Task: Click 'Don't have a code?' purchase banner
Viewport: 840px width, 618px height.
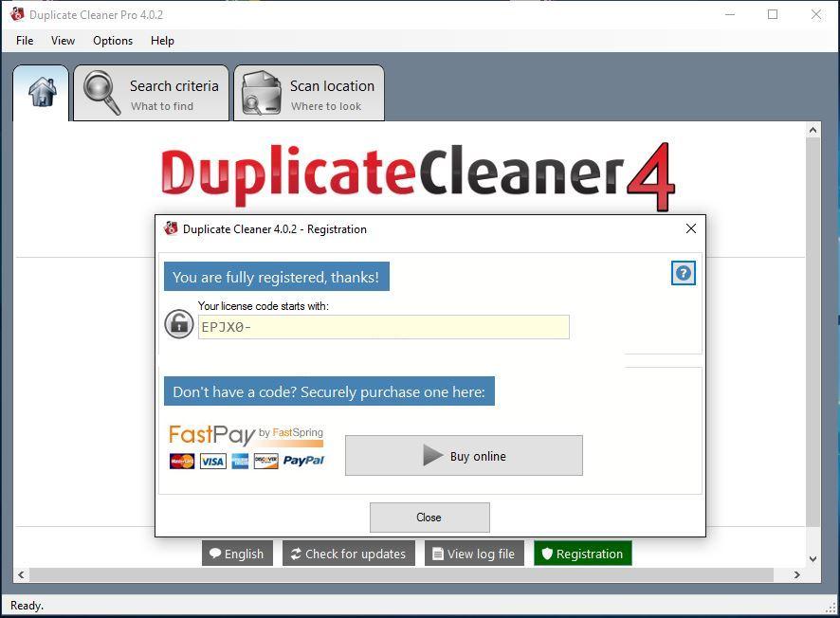Action: point(329,391)
